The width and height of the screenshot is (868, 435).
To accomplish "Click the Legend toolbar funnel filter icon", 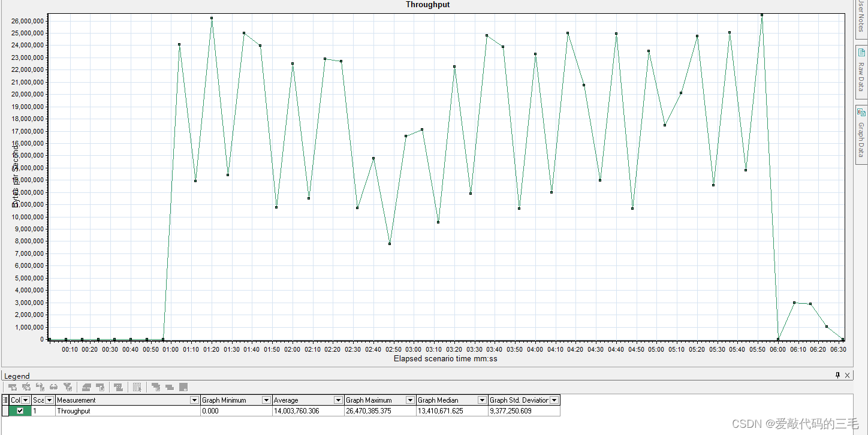I will pyautogui.click(x=68, y=387).
